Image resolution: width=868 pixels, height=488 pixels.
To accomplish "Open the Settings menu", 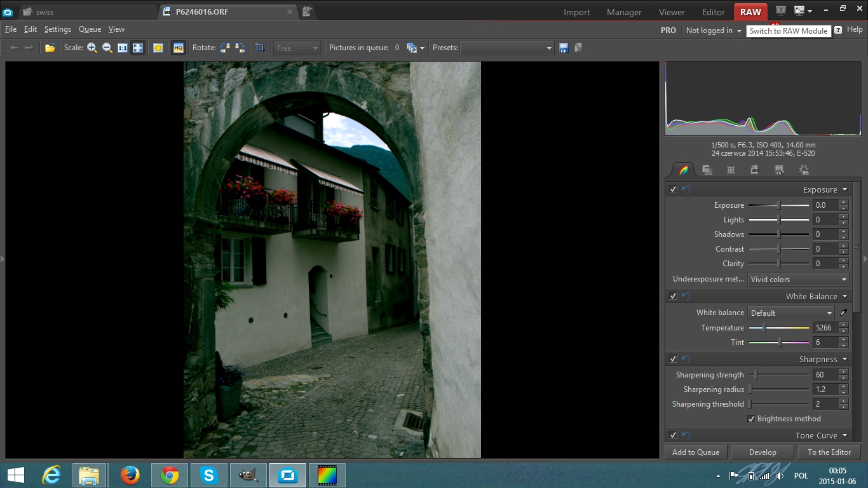I will click(x=57, y=29).
